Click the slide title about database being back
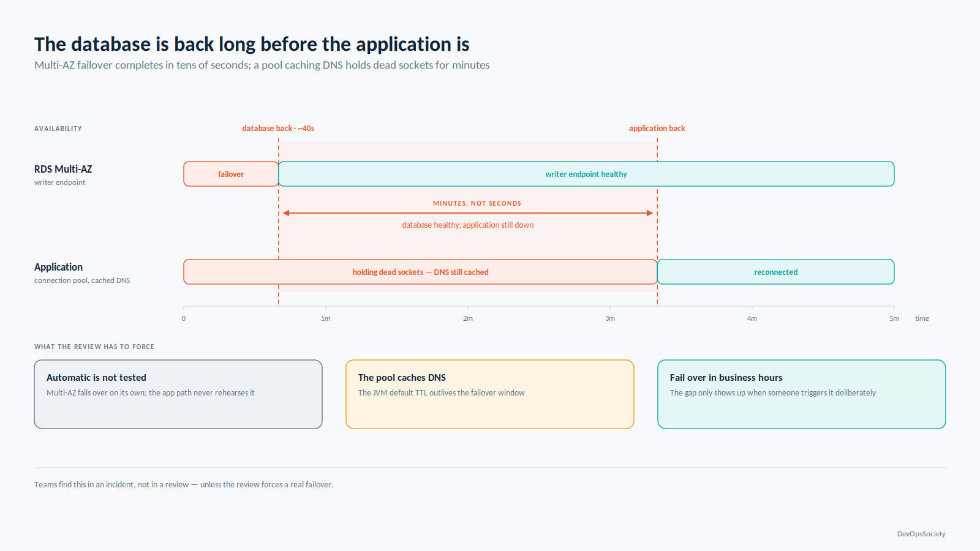 click(252, 45)
